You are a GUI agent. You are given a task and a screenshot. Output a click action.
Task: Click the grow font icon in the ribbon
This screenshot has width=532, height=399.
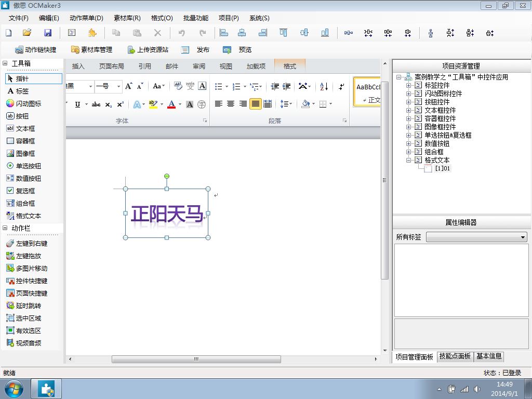129,86
